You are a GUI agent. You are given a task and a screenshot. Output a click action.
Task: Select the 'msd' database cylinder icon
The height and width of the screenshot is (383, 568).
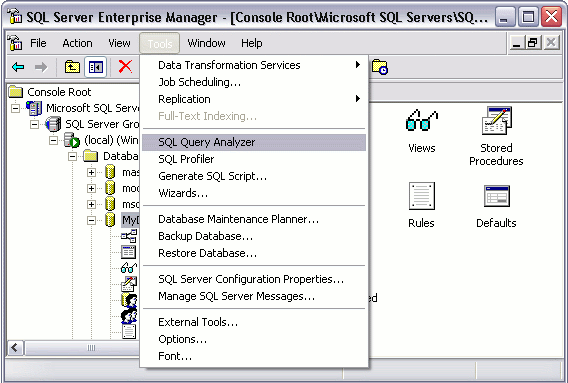(110, 204)
